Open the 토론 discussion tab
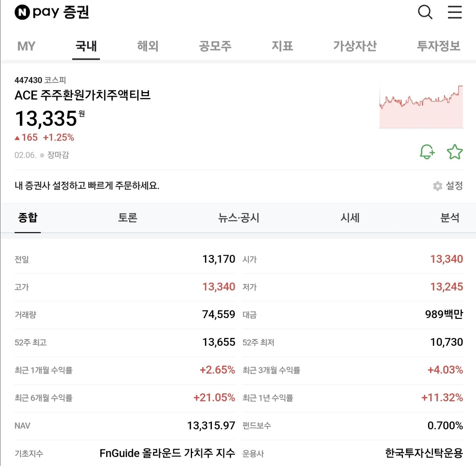476x466 pixels. pyautogui.click(x=128, y=218)
